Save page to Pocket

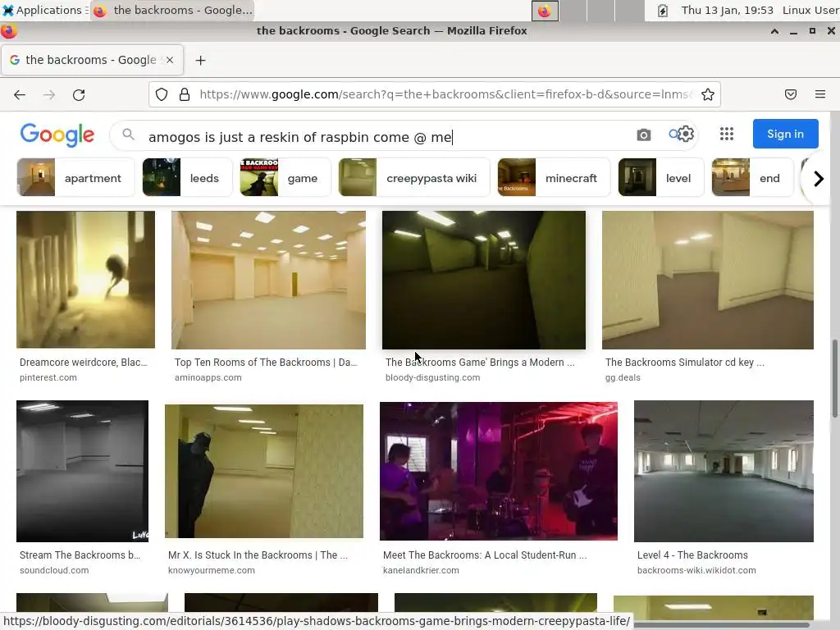[791, 95]
